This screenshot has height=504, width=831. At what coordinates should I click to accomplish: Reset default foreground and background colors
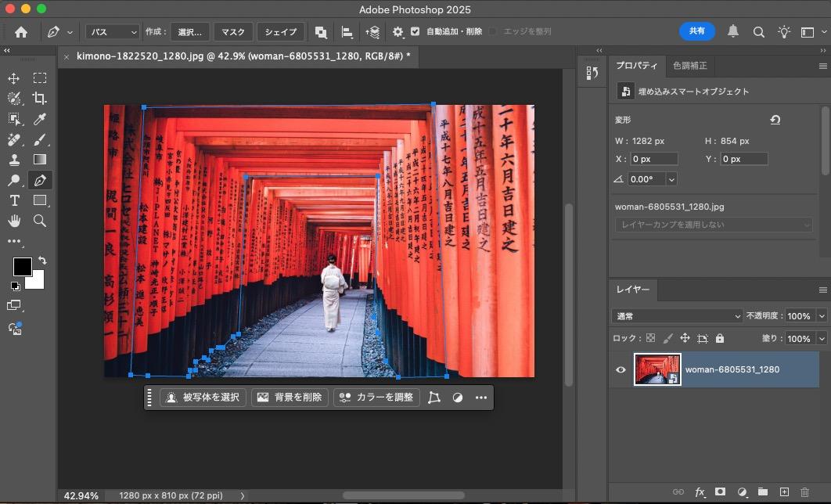(x=16, y=286)
